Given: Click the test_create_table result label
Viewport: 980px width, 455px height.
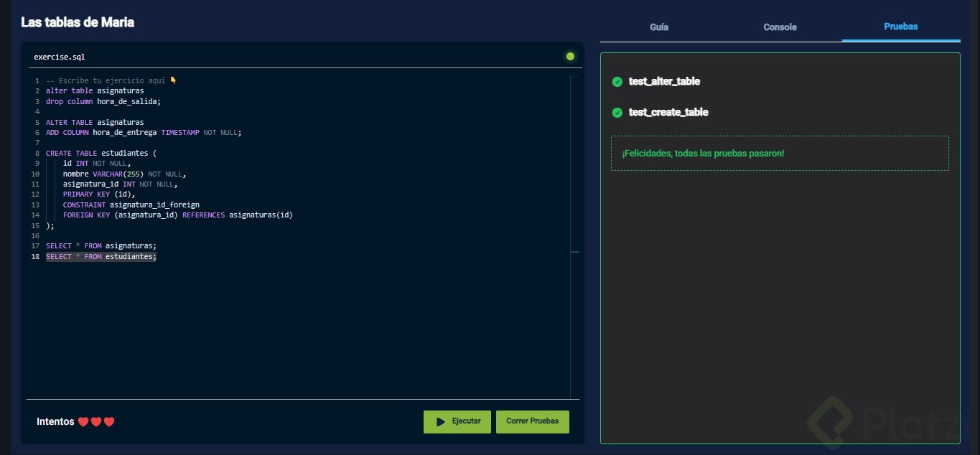Looking at the screenshot, I should [668, 112].
